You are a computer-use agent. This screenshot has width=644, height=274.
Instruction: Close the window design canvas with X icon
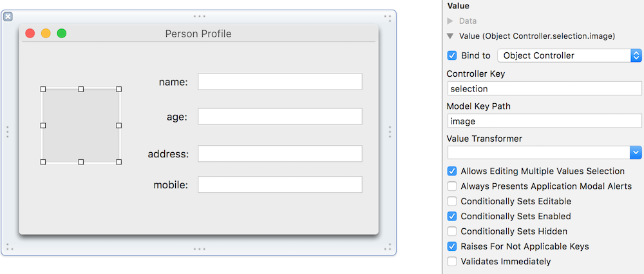tap(8, 17)
